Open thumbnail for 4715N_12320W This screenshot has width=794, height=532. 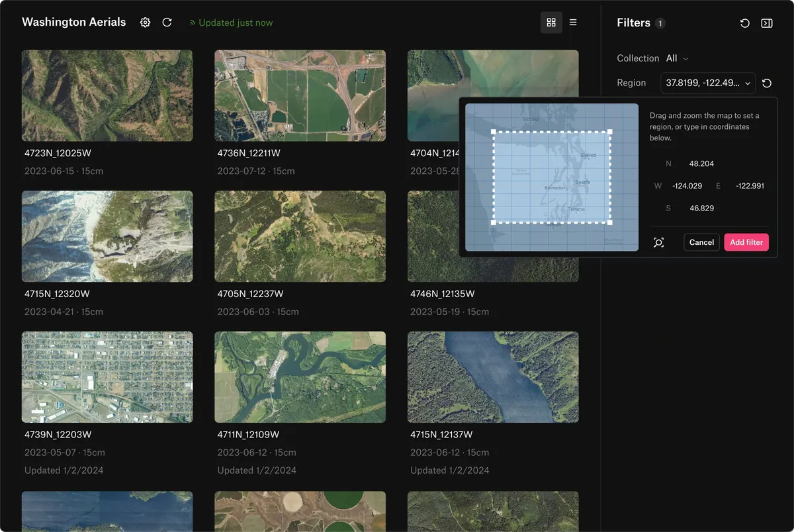[x=107, y=236]
